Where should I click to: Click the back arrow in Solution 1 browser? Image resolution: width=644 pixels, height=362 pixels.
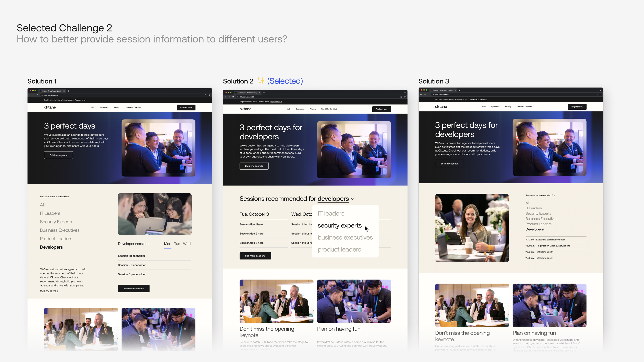point(30,95)
